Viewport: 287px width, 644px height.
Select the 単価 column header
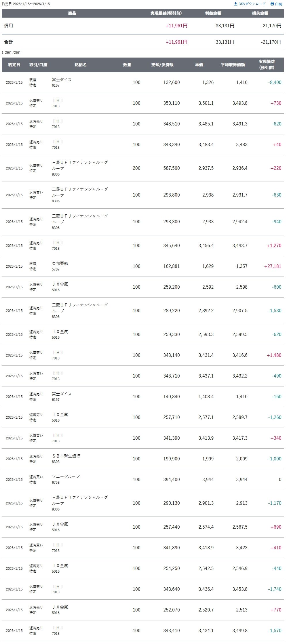pos(199,65)
